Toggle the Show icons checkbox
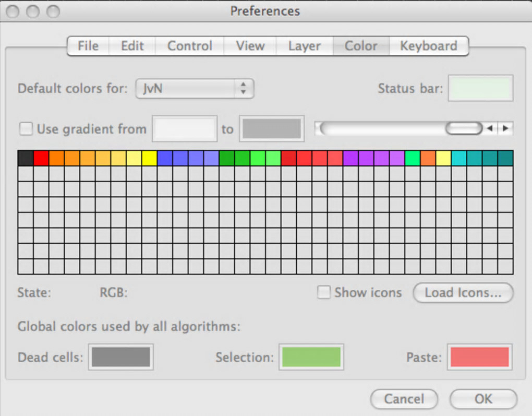Screen dimensions: 532x416 click(x=324, y=293)
